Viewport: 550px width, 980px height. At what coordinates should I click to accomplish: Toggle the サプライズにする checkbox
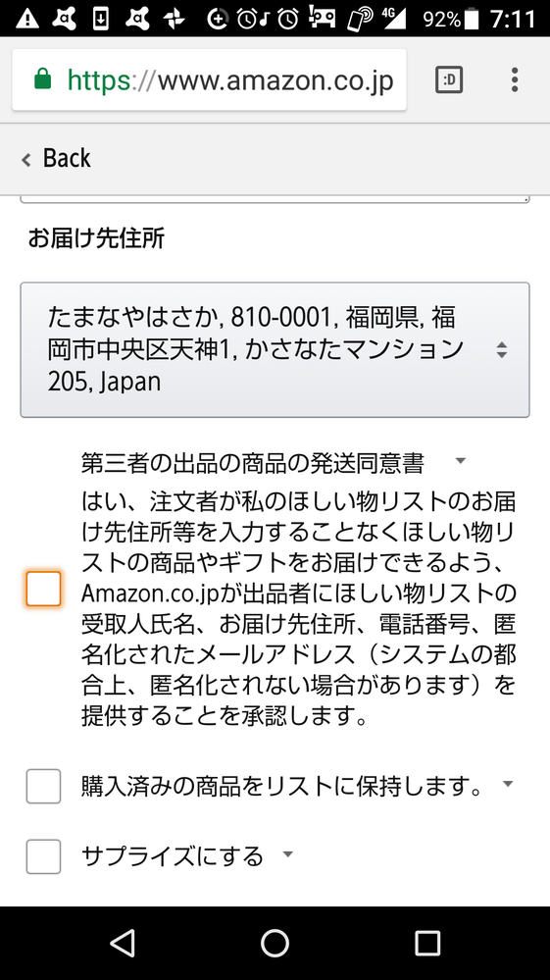coord(44,856)
